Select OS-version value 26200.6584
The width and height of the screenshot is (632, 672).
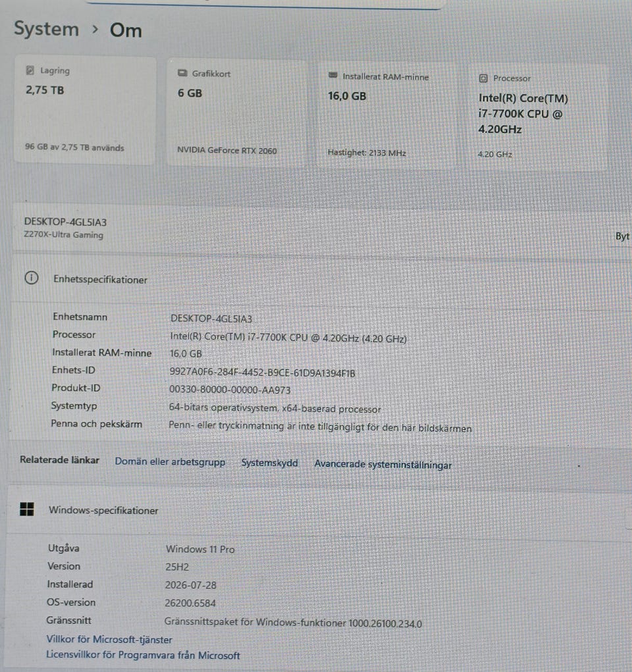(190, 603)
